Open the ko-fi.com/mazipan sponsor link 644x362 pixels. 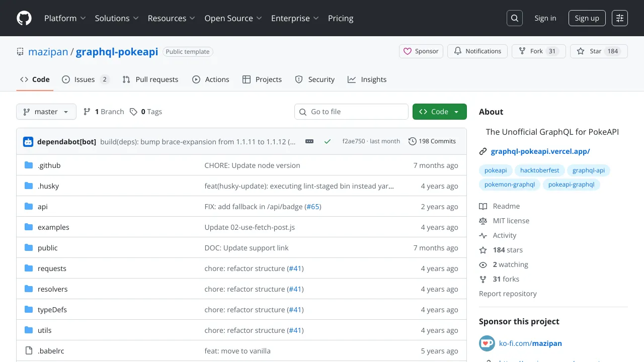coord(530,344)
